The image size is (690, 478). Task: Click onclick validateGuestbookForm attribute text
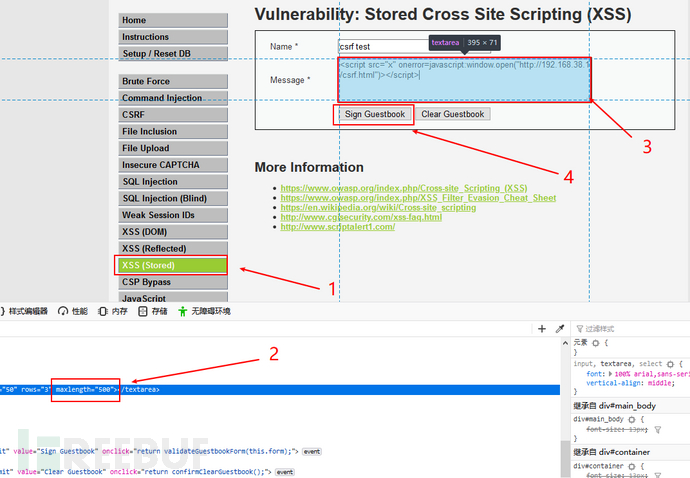pyautogui.click(x=200, y=452)
